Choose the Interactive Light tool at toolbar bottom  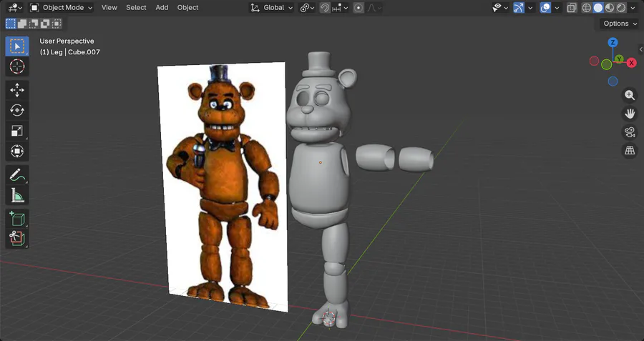pyautogui.click(x=17, y=239)
